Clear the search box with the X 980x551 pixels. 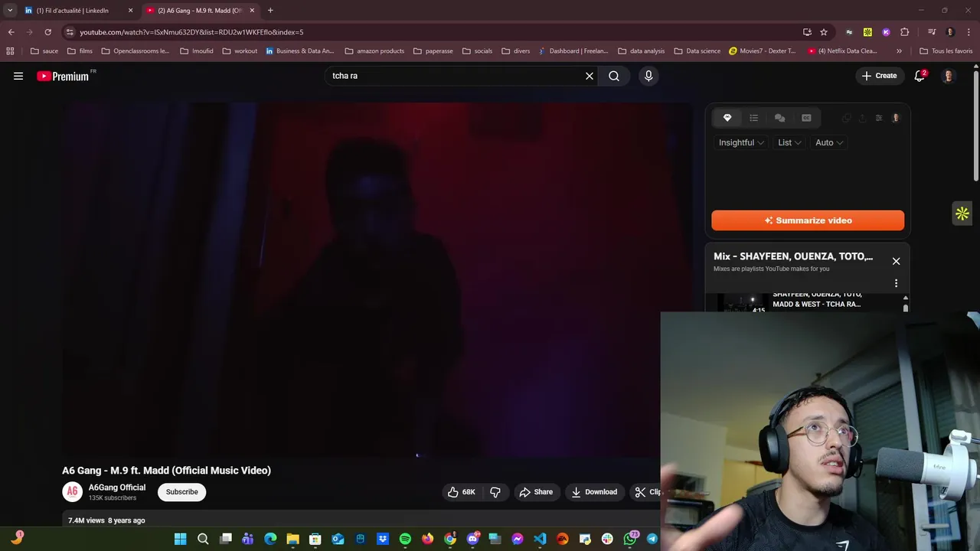tap(590, 76)
